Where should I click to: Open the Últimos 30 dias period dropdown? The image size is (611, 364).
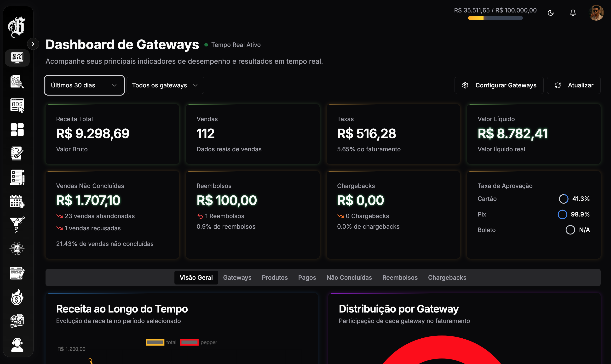coord(84,85)
